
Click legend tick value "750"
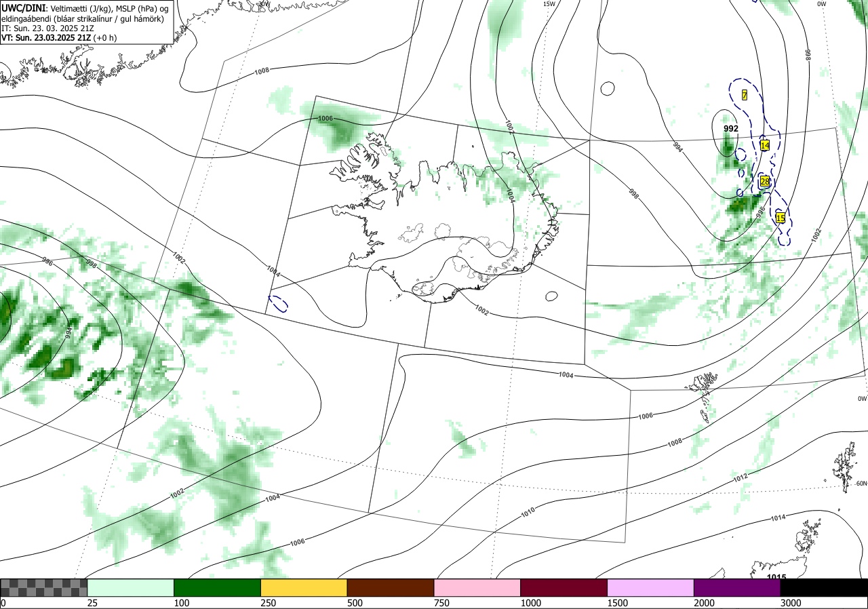click(441, 603)
